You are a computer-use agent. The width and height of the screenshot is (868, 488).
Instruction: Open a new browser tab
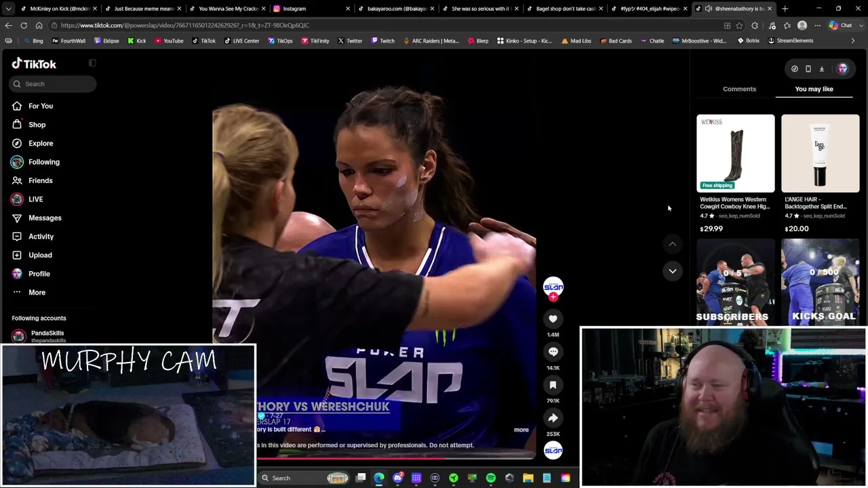[785, 9]
